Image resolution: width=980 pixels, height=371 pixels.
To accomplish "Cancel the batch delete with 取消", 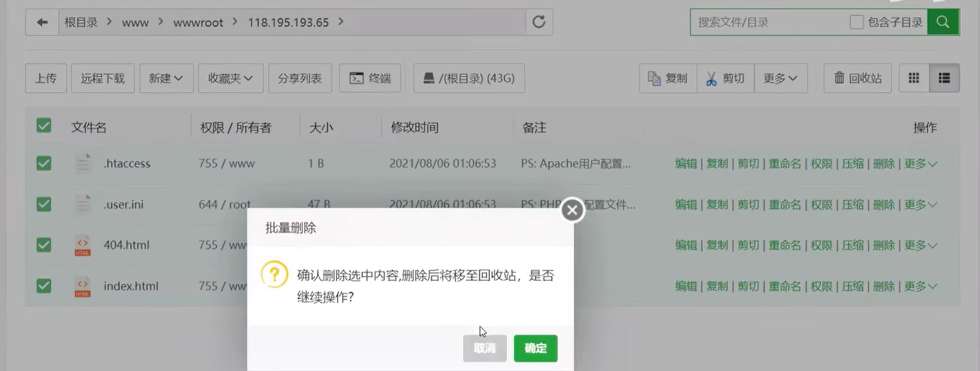I will click(x=484, y=348).
